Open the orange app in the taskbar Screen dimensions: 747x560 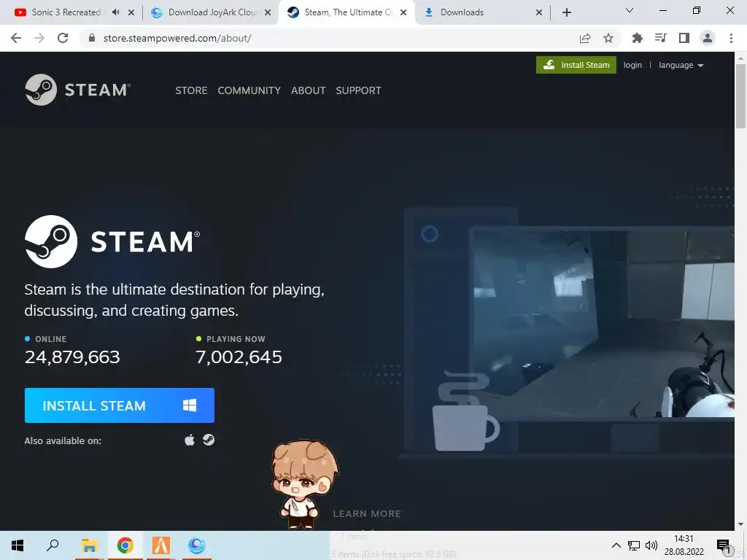(x=160, y=545)
